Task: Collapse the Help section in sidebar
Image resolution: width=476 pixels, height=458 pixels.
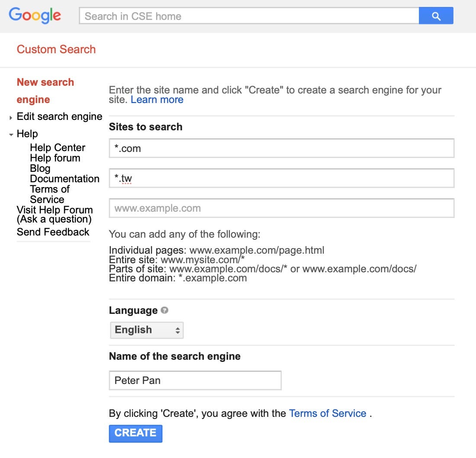Action: (27, 134)
